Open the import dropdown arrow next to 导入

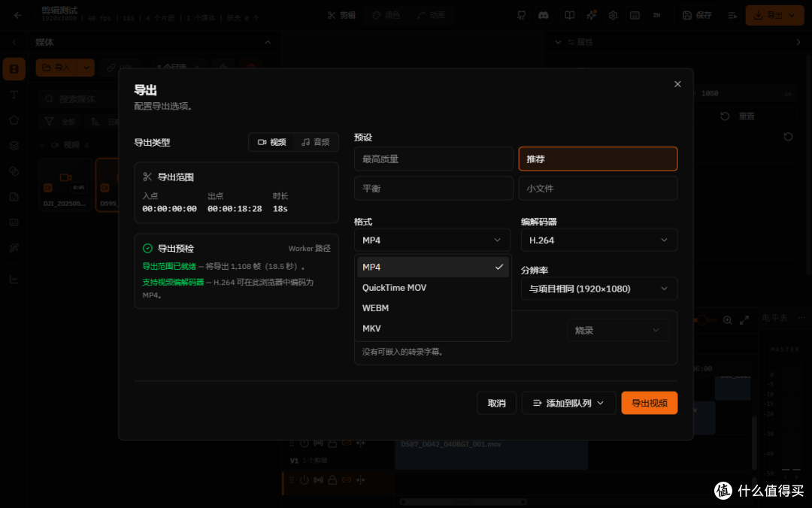86,68
